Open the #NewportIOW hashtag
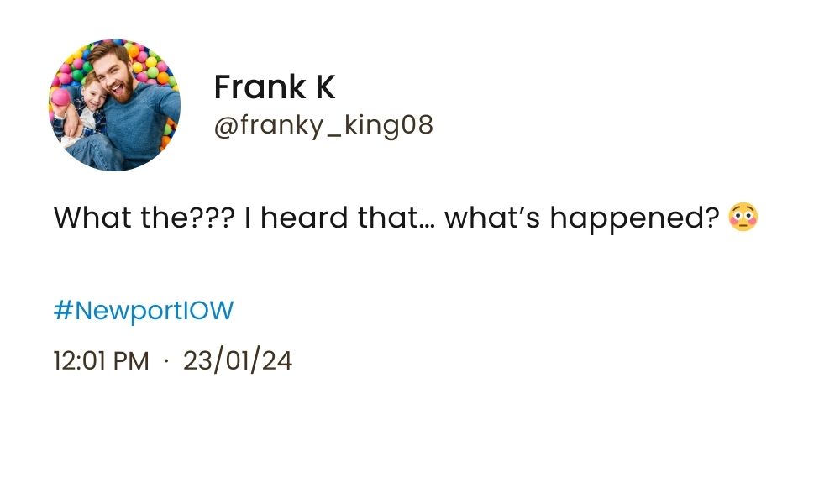This screenshot has width=840, height=504. [143, 311]
